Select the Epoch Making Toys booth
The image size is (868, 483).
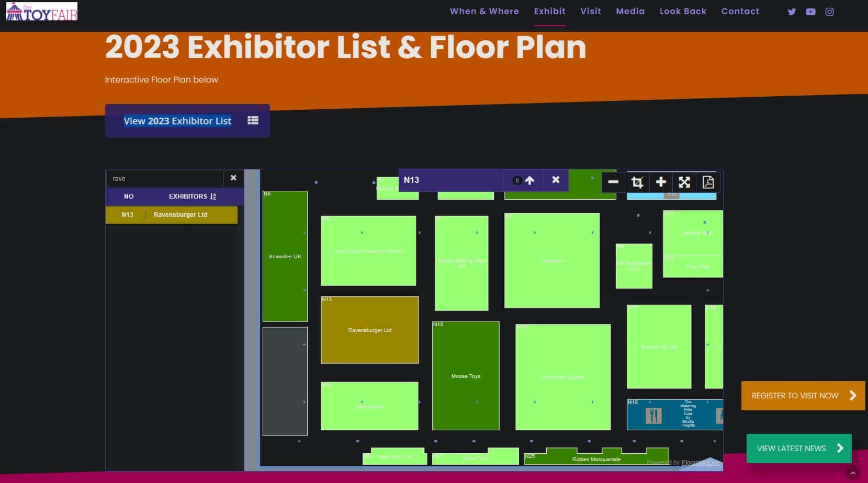(461, 263)
